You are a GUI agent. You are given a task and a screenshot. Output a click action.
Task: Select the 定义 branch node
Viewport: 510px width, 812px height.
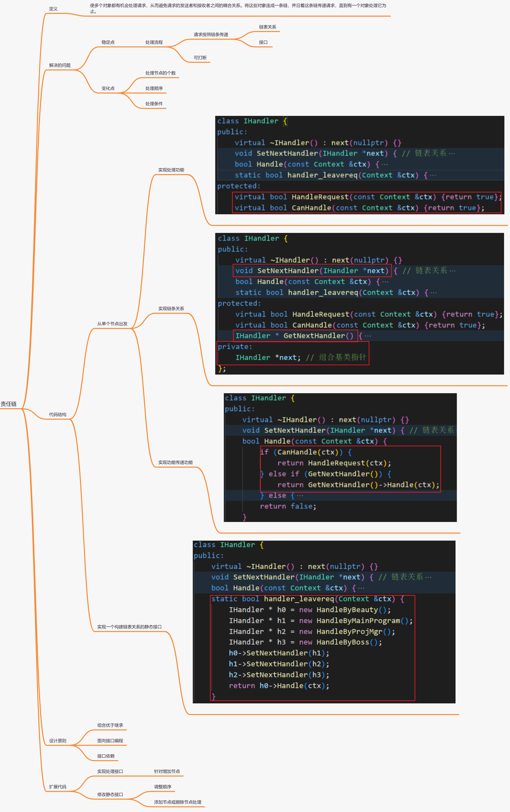click(53, 9)
